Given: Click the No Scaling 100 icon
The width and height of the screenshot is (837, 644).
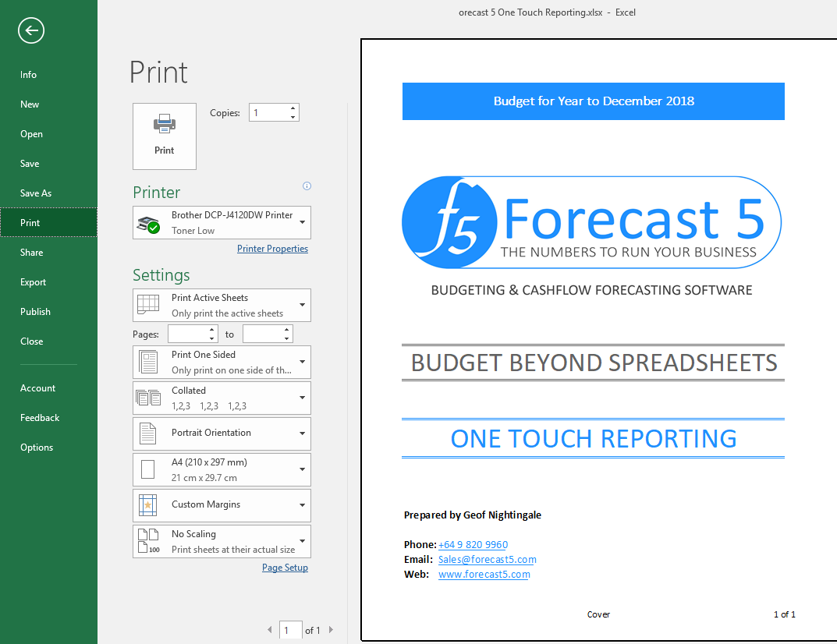Looking at the screenshot, I should coord(148,540).
